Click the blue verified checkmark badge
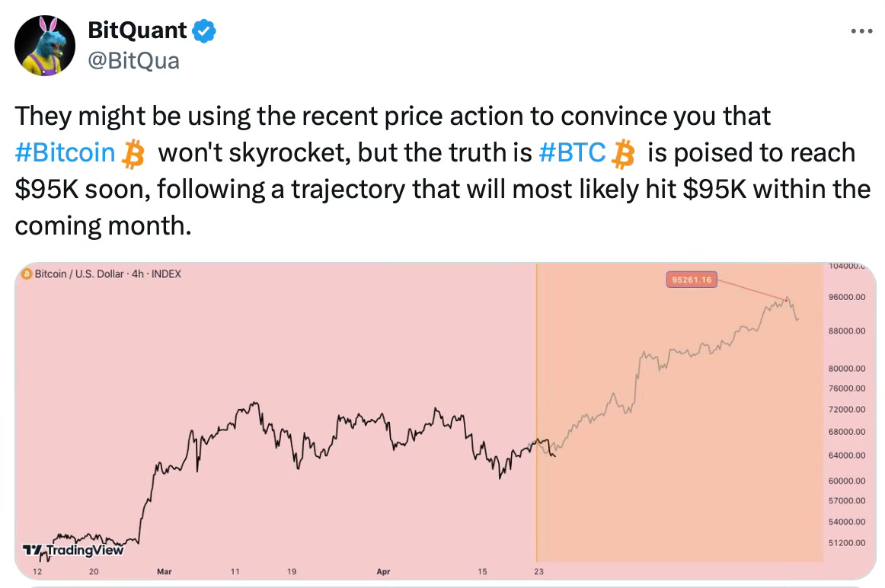Image resolution: width=885 pixels, height=588 pixels. click(x=204, y=30)
